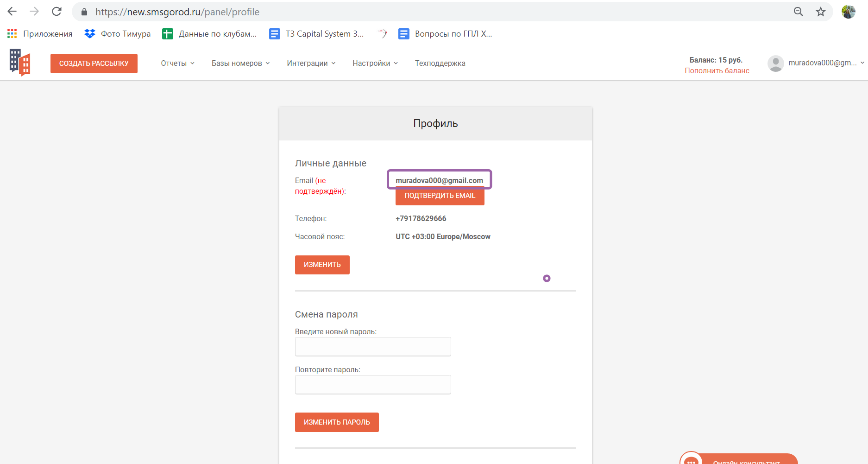Expand the Базы номеров dropdown
The width and height of the screenshot is (868, 464).
(240, 64)
